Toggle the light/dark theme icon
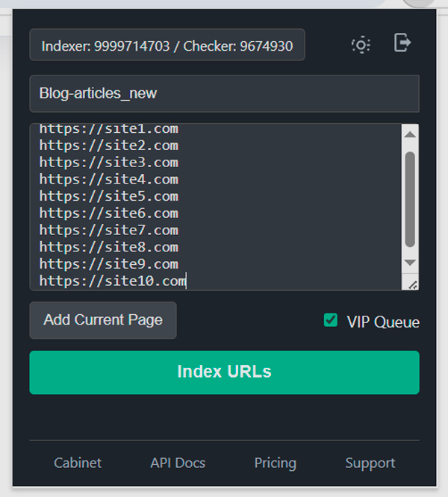 [361, 45]
